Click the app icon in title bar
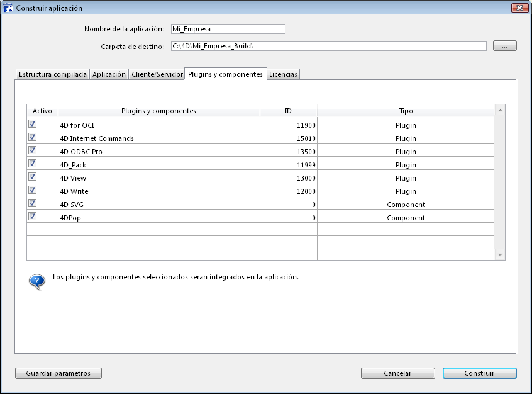The image size is (532, 394). click(8, 8)
